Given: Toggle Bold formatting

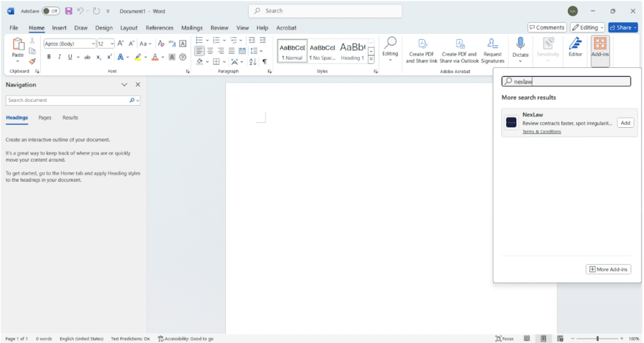Looking at the screenshot, I should click(49, 57).
